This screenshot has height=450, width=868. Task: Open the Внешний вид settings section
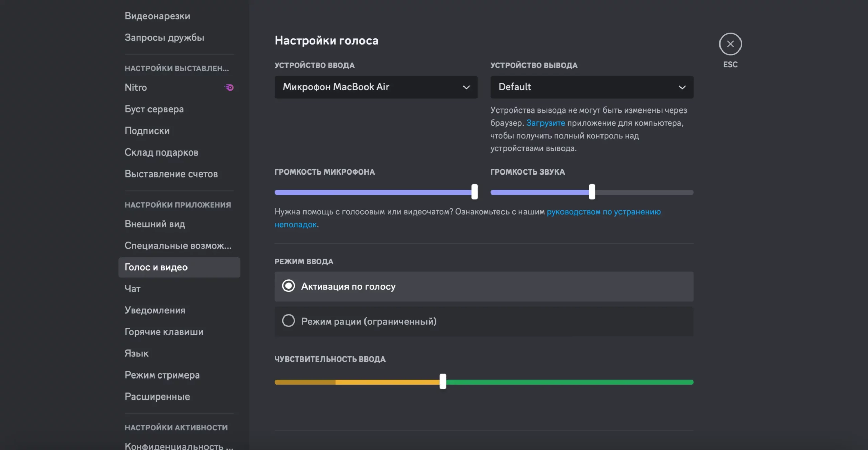(x=155, y=224)
